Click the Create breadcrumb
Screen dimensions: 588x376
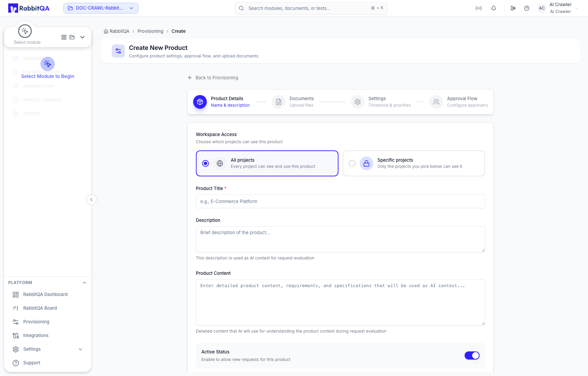[178, 31]
